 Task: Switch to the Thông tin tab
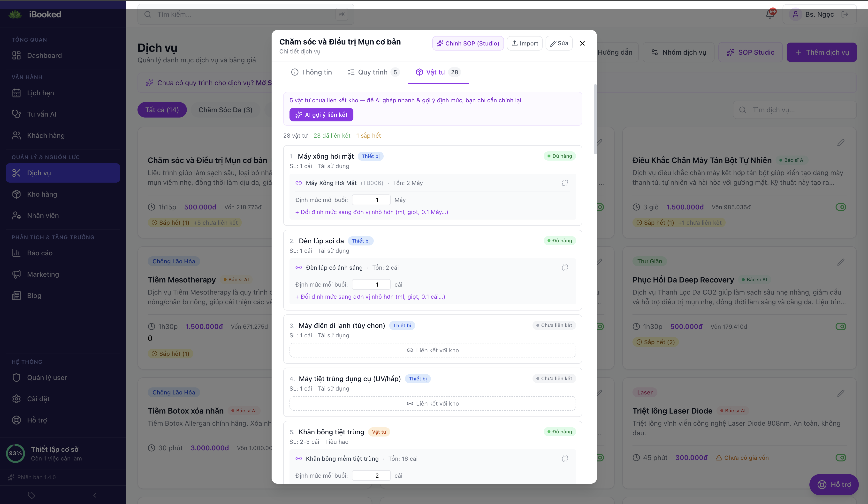(311, 72)
